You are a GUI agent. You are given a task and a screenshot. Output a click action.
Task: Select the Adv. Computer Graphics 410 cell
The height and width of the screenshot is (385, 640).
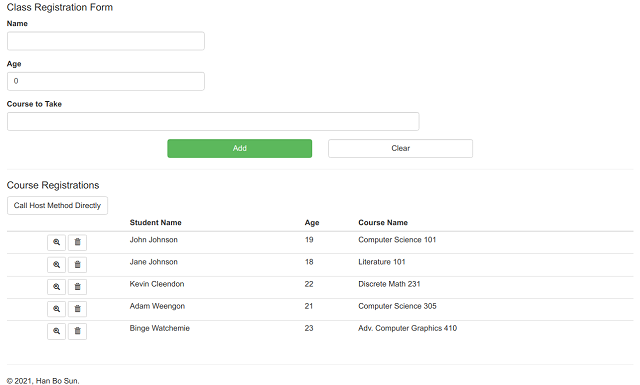(x=407, y=328)
